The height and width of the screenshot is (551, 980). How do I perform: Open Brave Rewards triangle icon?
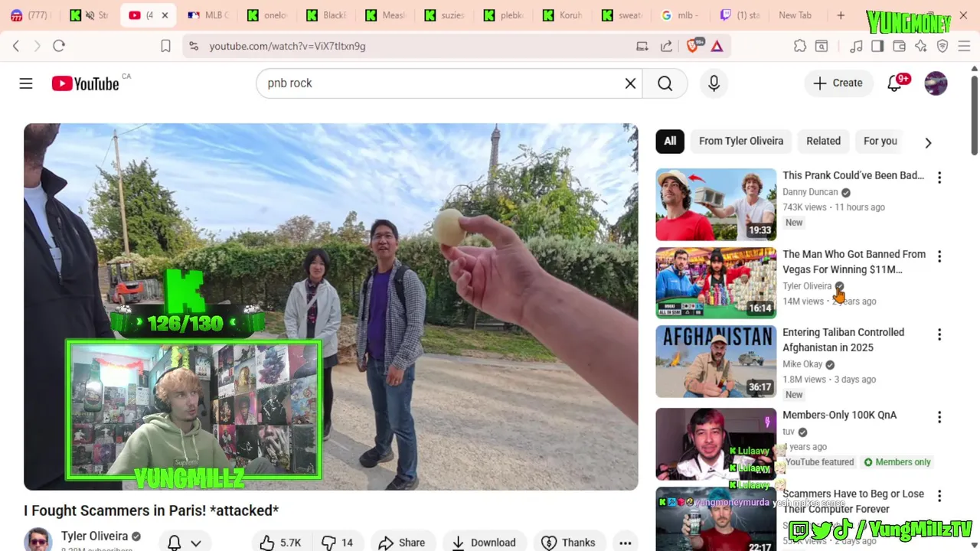pos(717,46)
